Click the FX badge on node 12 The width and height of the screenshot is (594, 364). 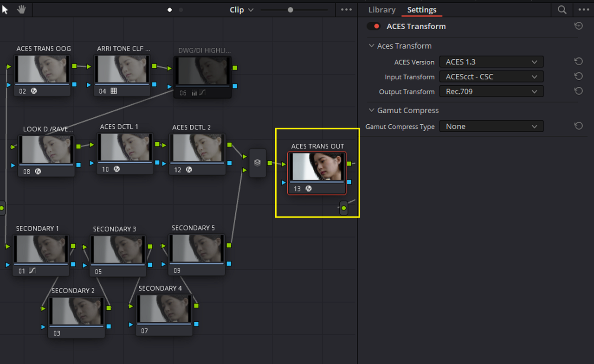(189, 170)
